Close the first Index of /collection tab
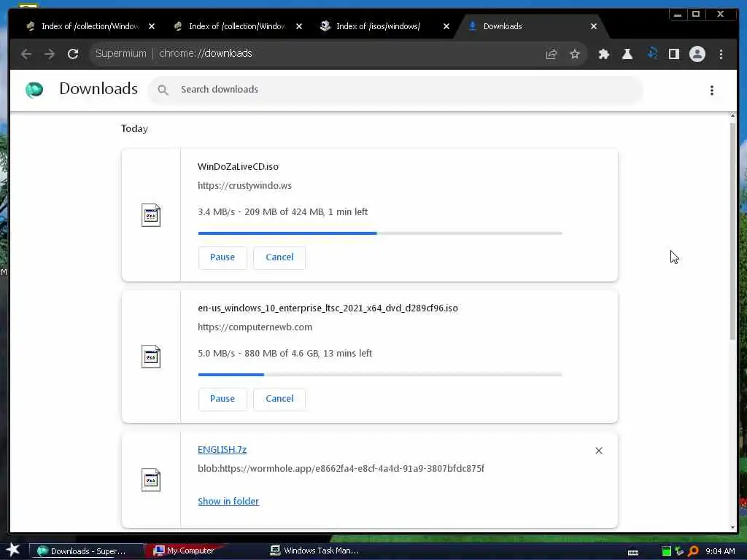The height and width of the screenshot is (560, 747). click(152, 26)
